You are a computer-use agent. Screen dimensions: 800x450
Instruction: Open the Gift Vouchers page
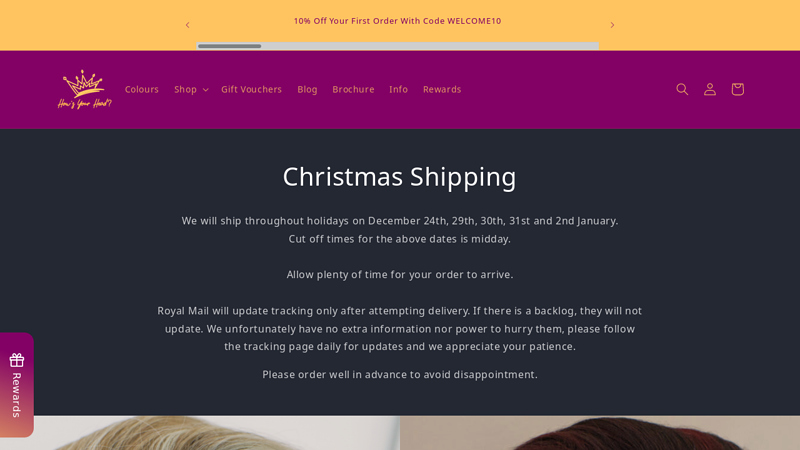click(252, 89)
